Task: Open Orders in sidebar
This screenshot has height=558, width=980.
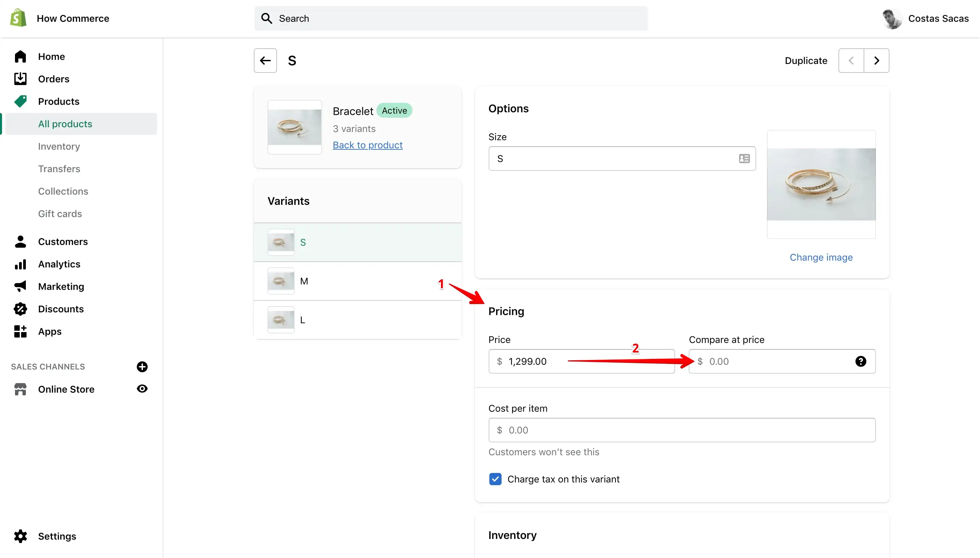Action: pyautogui.click(x=54, y=79)
